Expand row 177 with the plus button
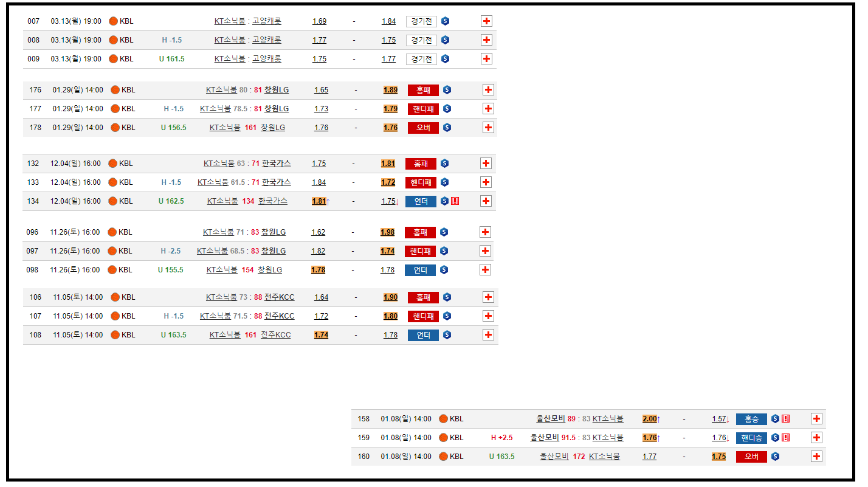868x487 pixels. (x=487, y=109)
